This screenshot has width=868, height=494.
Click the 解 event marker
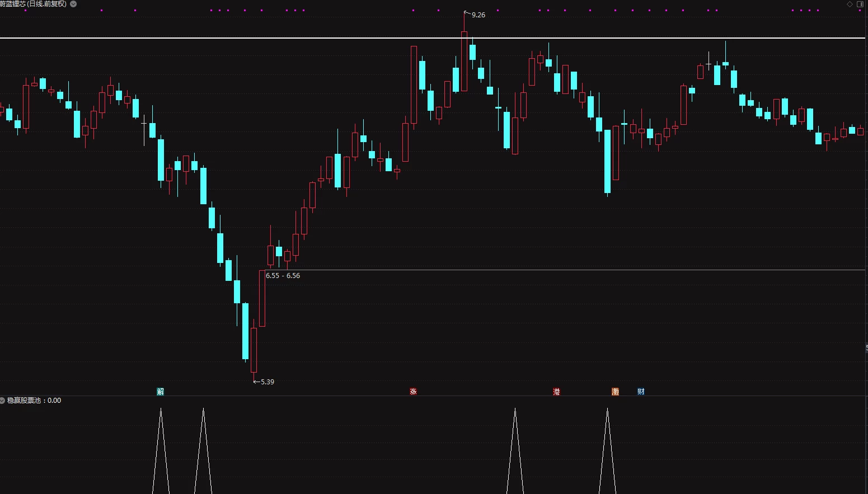(x=161, y=392)
